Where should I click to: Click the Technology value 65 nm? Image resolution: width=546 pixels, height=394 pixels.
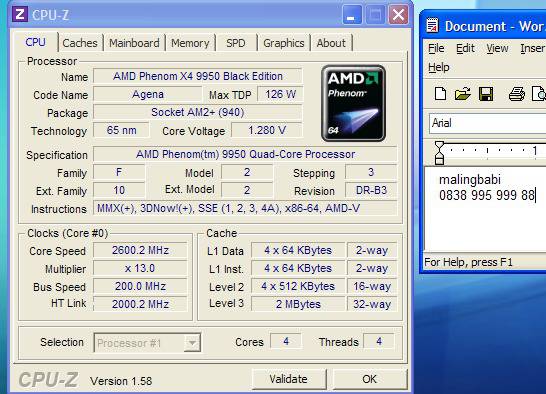click(x=121, y=130)
